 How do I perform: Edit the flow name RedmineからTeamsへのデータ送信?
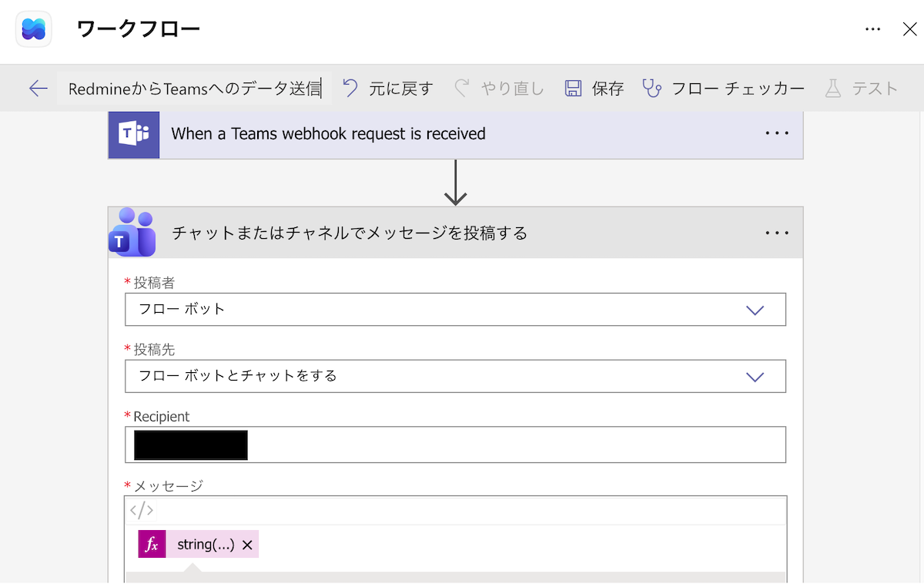195,89
